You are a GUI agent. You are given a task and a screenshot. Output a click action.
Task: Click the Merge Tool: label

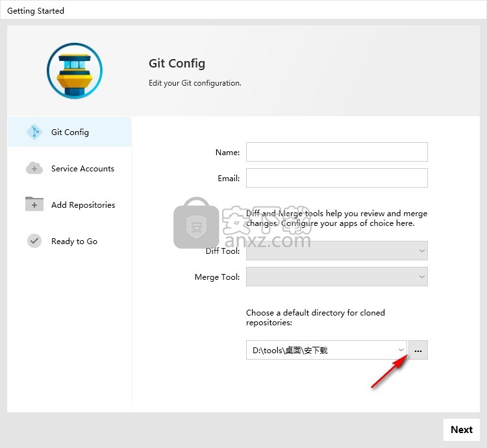217,277
